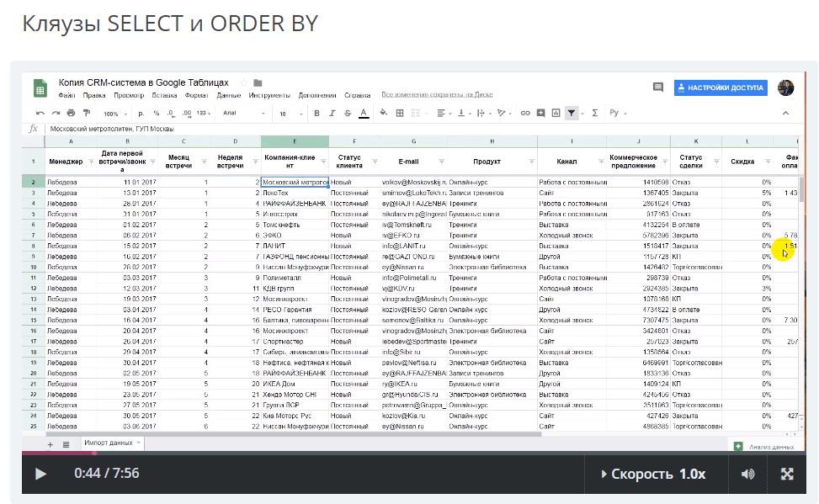Open the Анализ данных explore button
The width and height of the screenshot is (819, 504).
[x=765, y=447]
